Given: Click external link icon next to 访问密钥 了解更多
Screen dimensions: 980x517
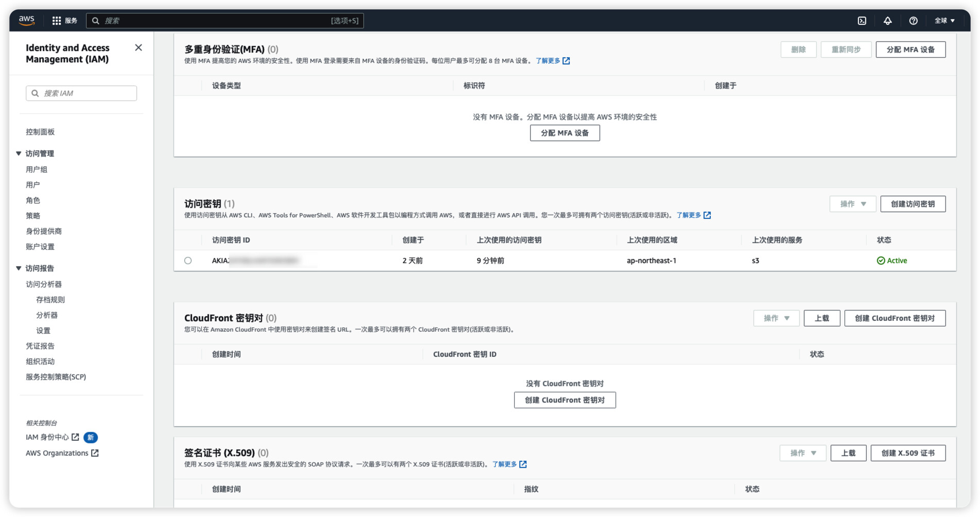Looking at the screenshot, I should tap(707, 215).
